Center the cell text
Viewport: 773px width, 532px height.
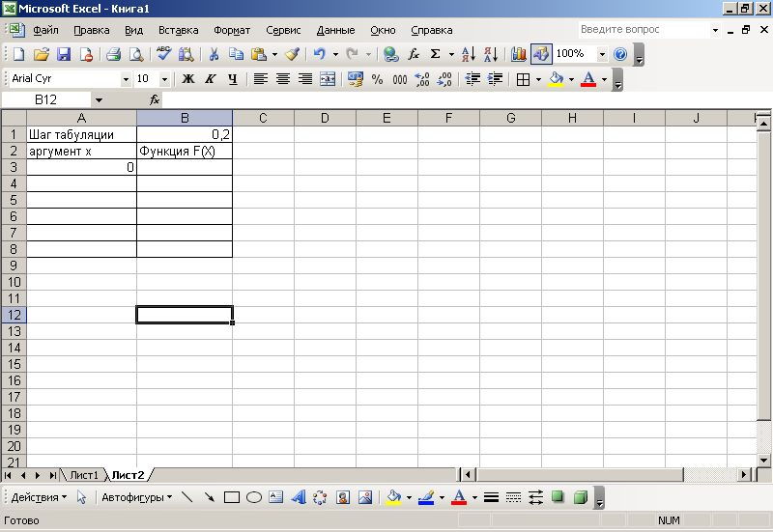tap(283, 79)
